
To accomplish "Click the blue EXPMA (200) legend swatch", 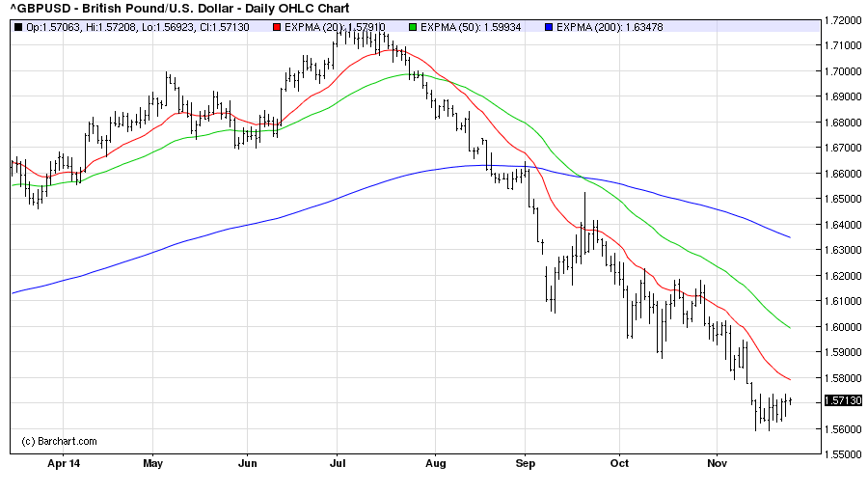I will pyautogui.click(x=549, y=26).
